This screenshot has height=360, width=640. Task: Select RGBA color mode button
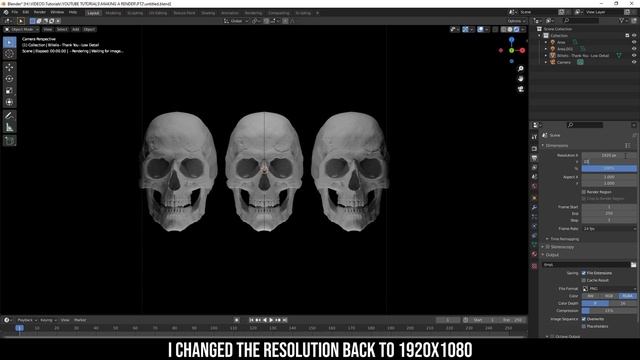click(627, 296)
